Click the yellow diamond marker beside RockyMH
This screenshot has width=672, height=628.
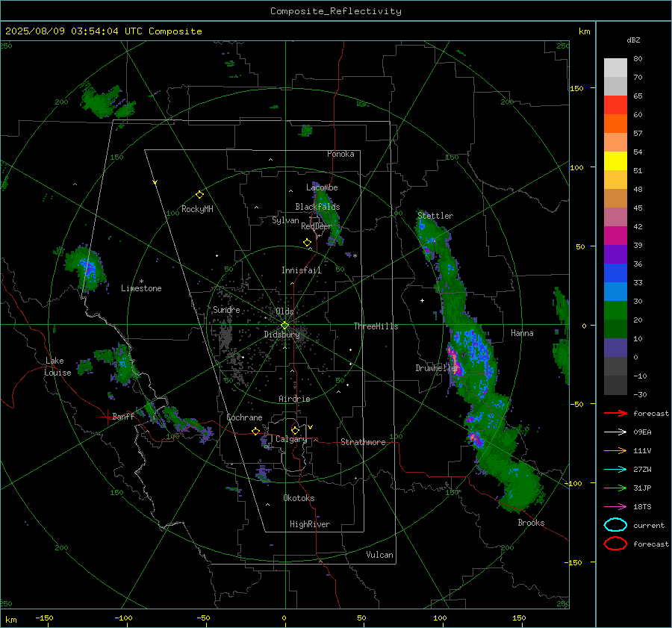click(x=199, y=195)
